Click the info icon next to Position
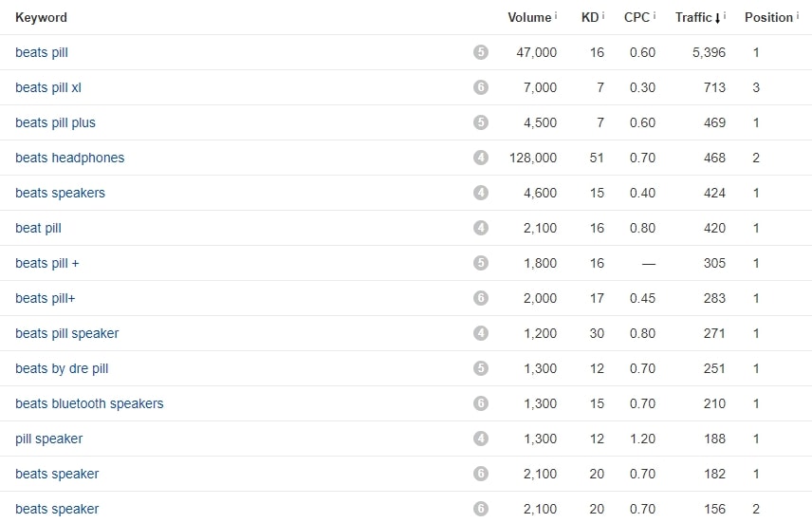 [798, 15]
